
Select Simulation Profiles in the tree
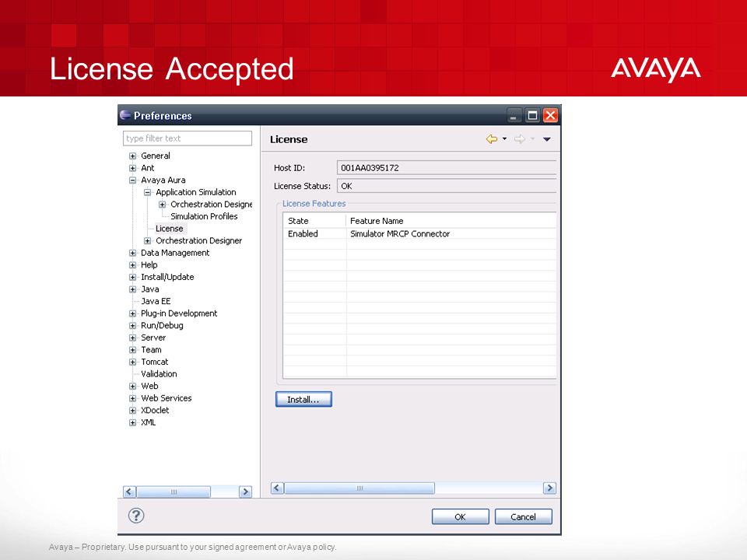click(204, 216)
